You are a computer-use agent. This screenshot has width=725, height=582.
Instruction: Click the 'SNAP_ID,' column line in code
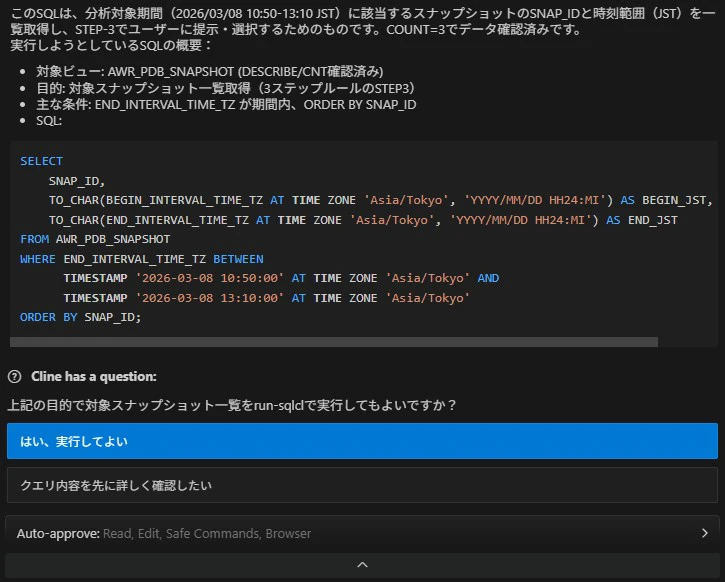coord(77,181)
